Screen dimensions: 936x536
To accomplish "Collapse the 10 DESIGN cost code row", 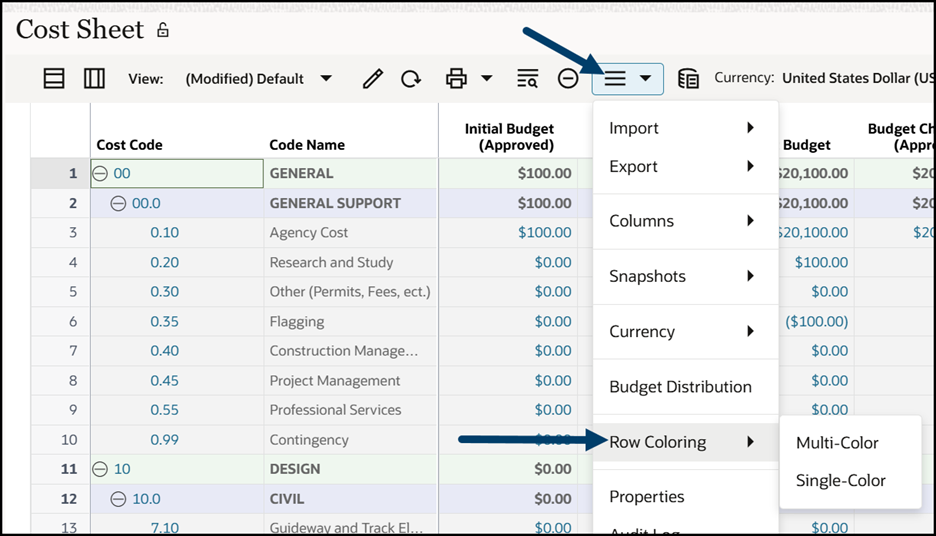I will click(x=100, y=469).
